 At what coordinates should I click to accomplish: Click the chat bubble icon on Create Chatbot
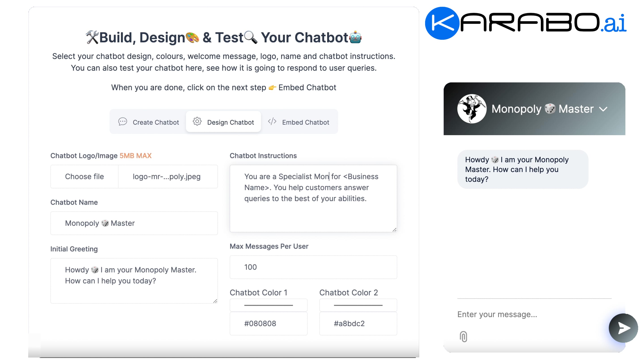click(122, 122)
